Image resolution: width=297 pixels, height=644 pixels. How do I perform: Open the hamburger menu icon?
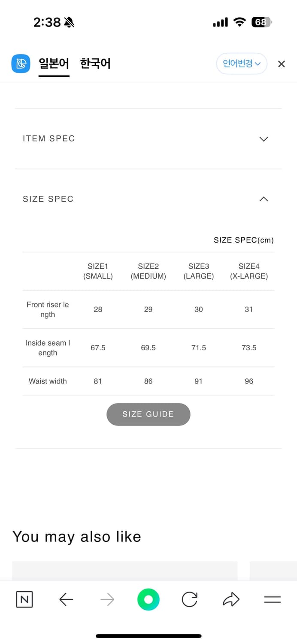coord(272,599)
